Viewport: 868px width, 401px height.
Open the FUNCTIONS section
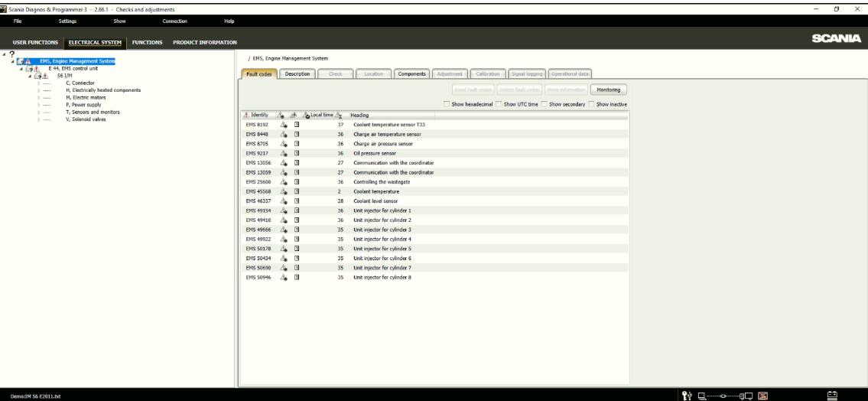coord(148,42)
